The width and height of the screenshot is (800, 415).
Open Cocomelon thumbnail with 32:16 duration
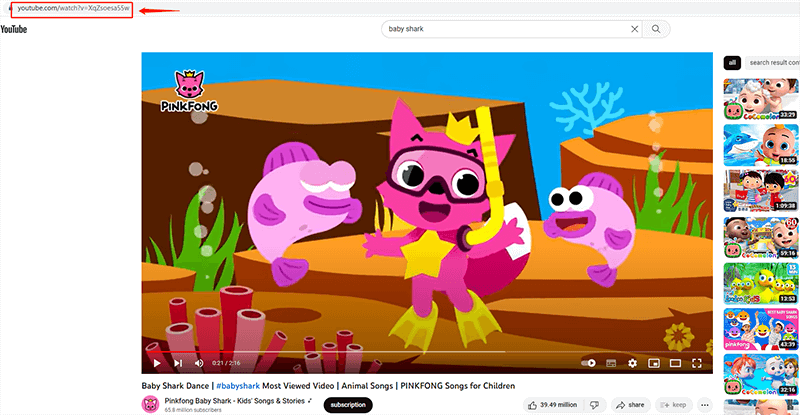761,375
